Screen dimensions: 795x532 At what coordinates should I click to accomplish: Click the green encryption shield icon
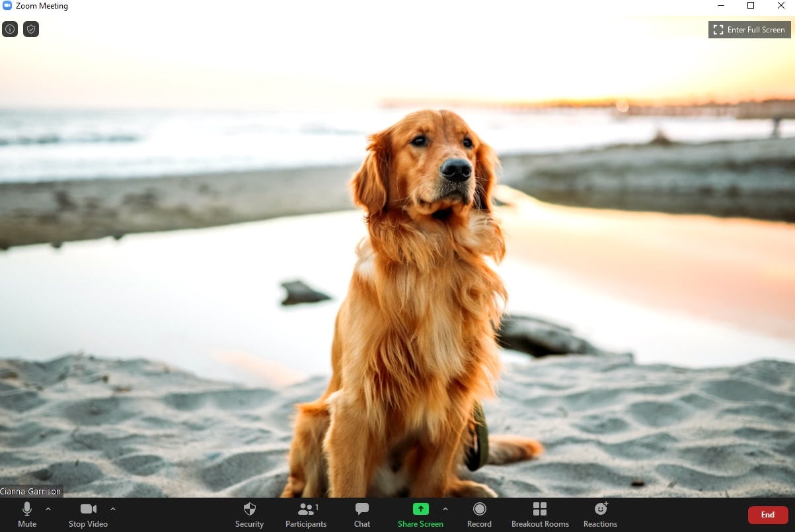click(x=31, y=29)
